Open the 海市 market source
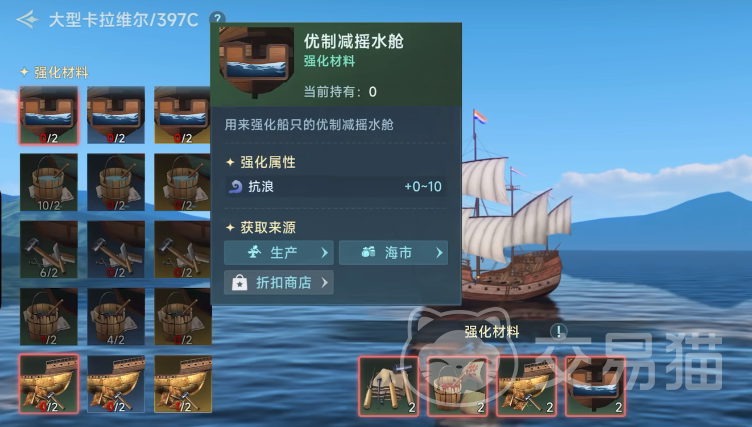The image size is (752, 427). [393, 252]
